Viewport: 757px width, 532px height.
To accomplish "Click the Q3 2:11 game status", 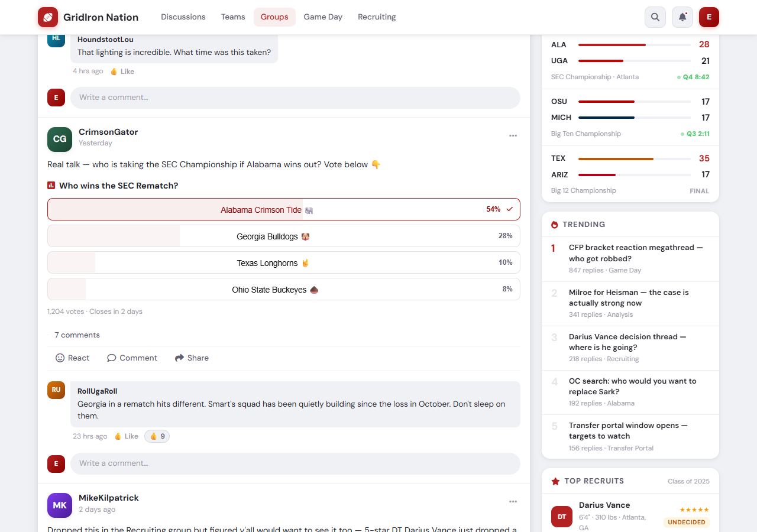I will 695,134.
